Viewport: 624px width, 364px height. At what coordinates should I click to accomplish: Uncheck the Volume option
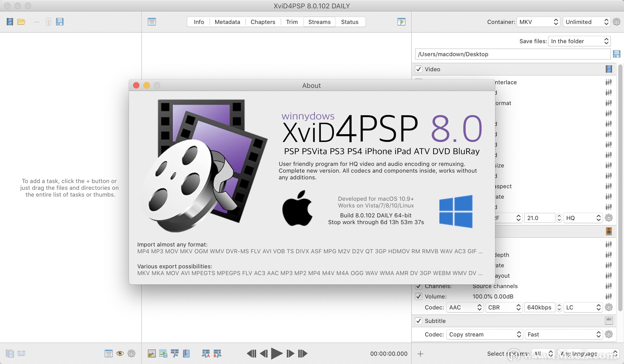coord(419,296)
